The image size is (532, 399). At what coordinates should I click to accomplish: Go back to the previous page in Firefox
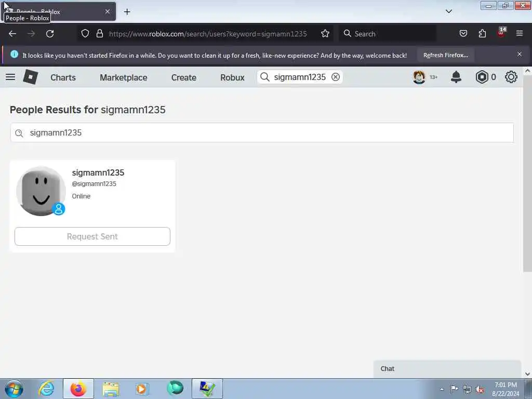pos(12,34)
